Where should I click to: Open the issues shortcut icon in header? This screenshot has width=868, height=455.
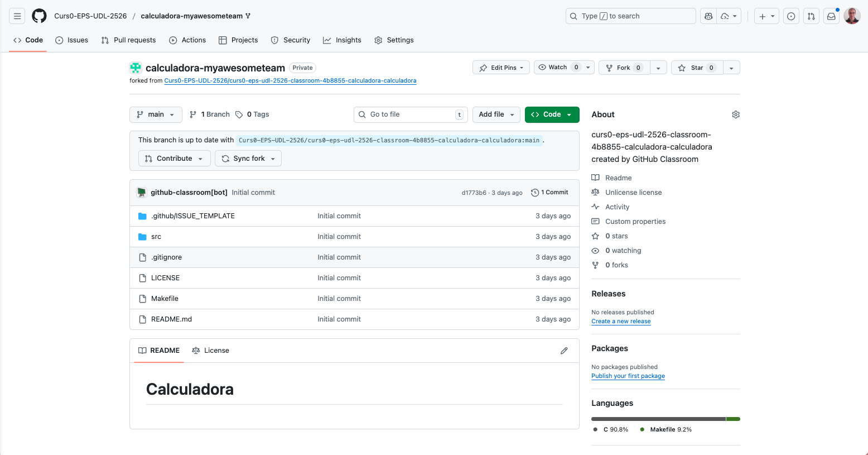click(x=791, y=16)
